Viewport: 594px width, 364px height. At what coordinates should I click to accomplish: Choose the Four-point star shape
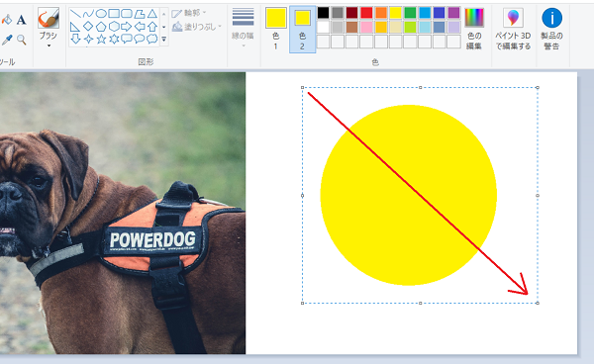(x=88, y=39)
